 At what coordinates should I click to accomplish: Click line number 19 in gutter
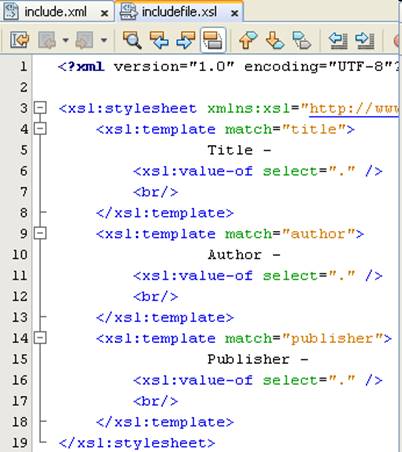pyautogui.click(x=19, y=443)
